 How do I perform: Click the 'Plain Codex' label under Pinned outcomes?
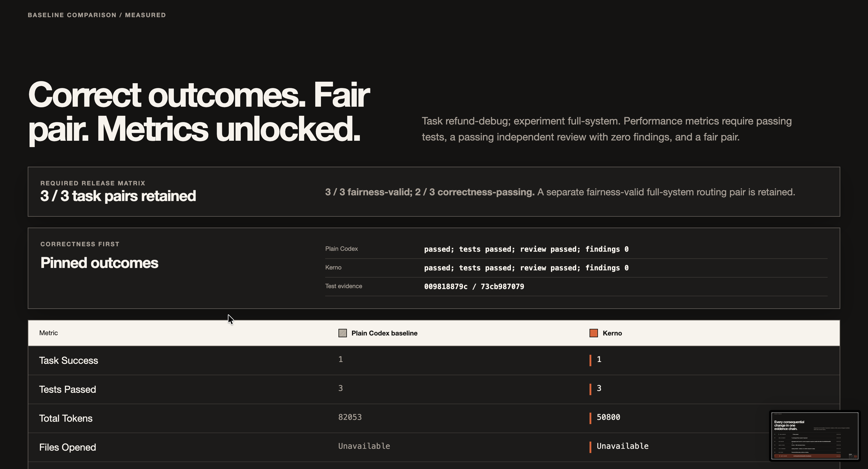(341, 249)
